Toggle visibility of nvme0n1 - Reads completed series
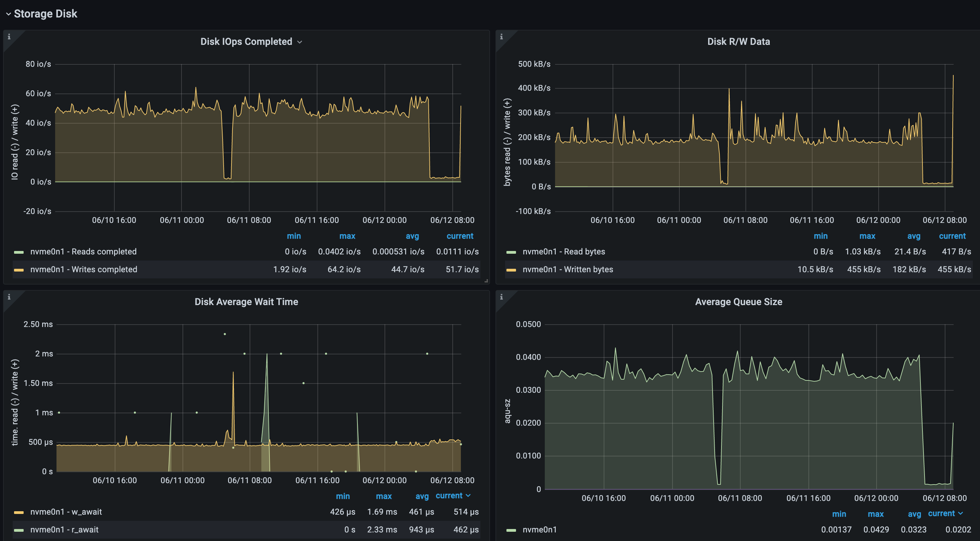Viewport: 980px width, 541px height. click(84, 251)
